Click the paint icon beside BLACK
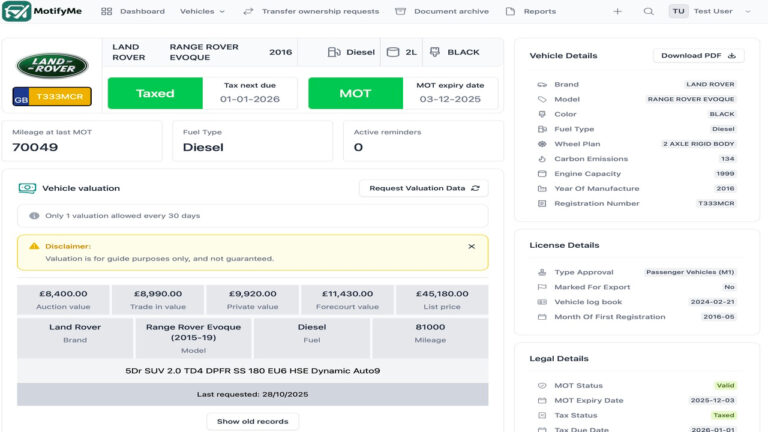 click(434, 52)
